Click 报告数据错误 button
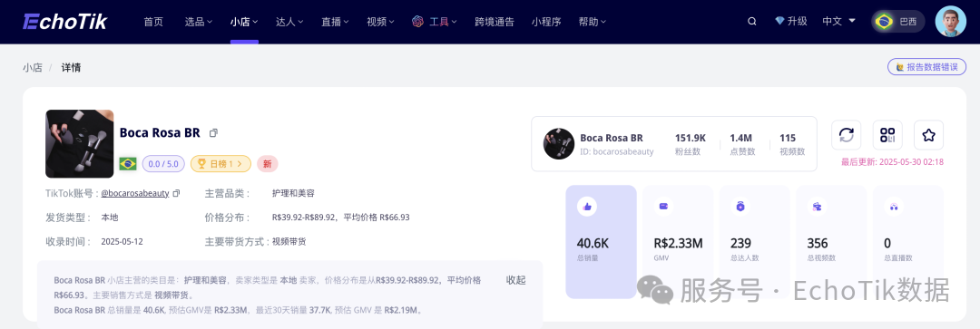Screen dimensions: 980x329 926,67
